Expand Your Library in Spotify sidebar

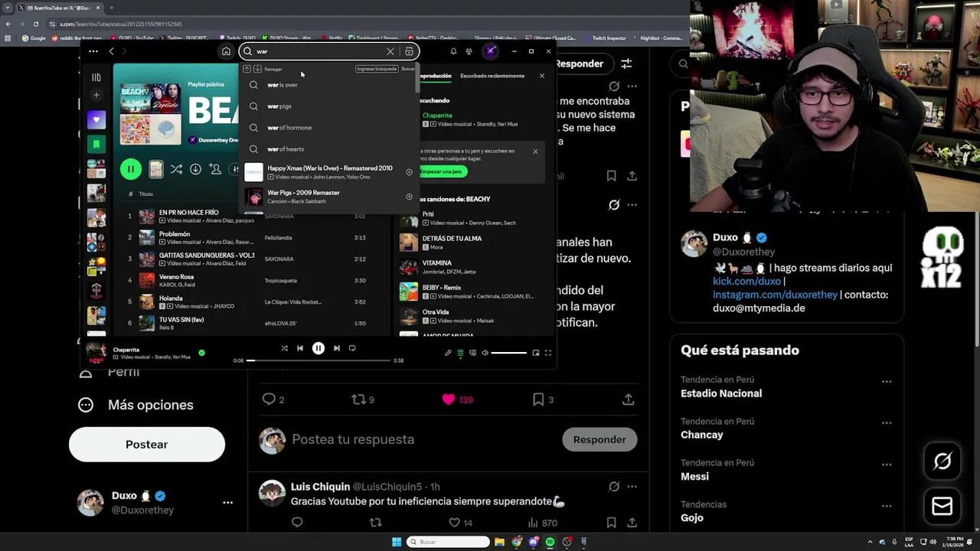[x=96, y=77]
